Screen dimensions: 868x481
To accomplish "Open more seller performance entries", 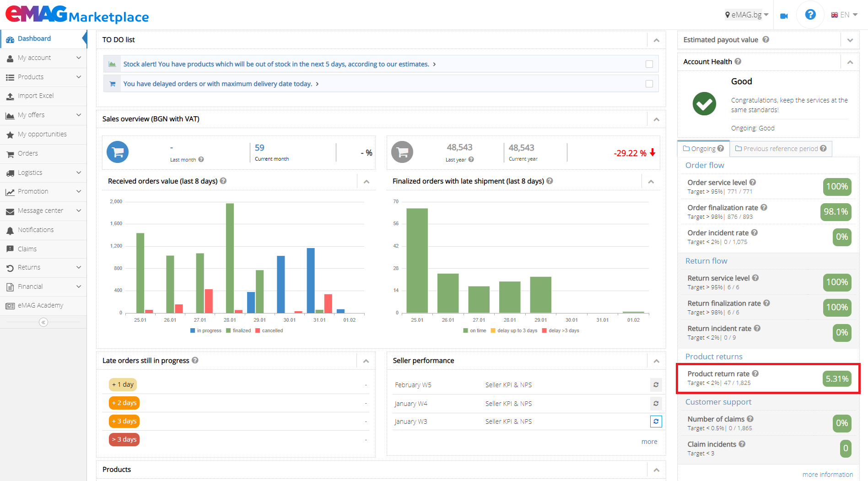I will tap(649, 441).
